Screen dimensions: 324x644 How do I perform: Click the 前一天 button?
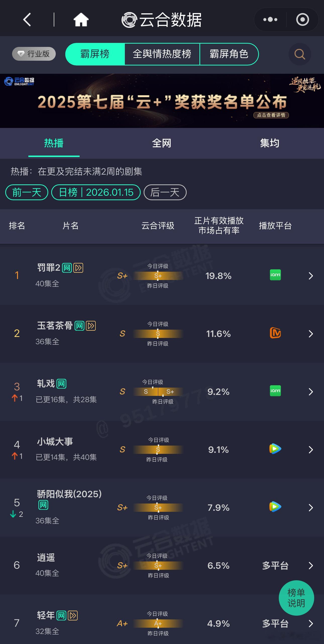(26, 192)
